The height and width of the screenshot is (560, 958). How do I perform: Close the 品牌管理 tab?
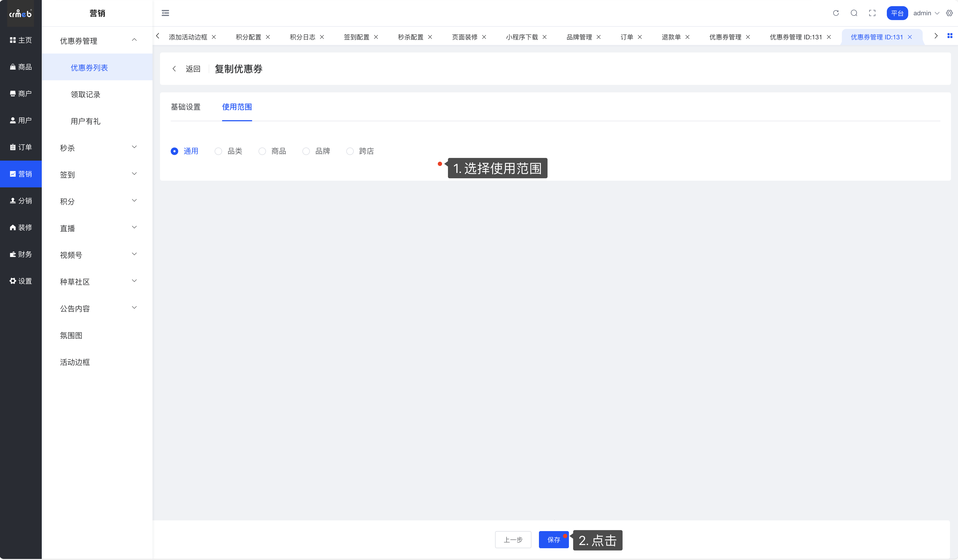[x=599, y=37]
